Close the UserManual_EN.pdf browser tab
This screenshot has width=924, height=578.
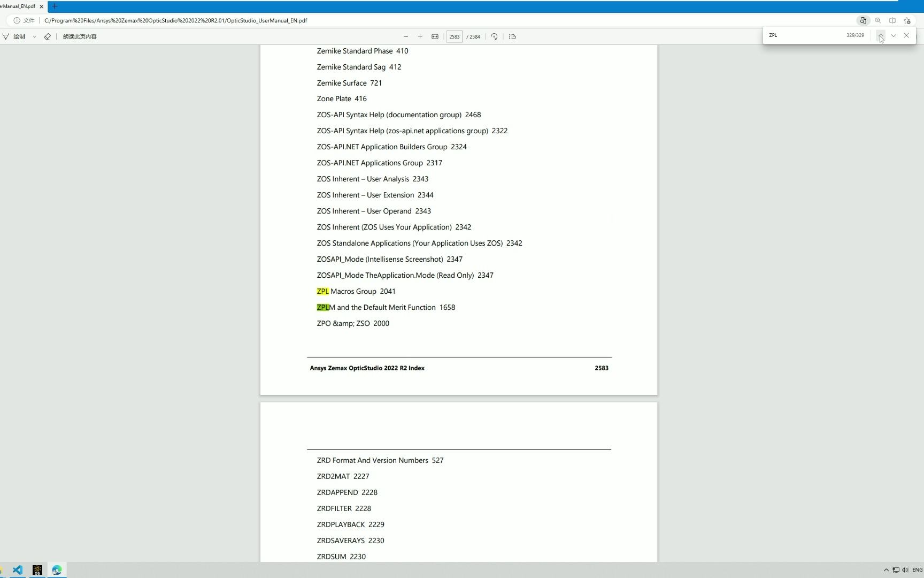point(41,6)
